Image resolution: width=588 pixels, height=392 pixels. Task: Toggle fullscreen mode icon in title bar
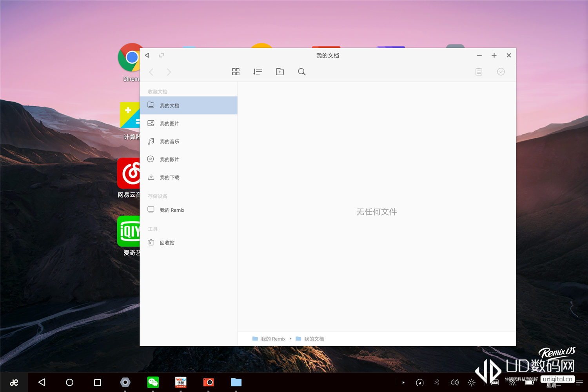point(162,55)
